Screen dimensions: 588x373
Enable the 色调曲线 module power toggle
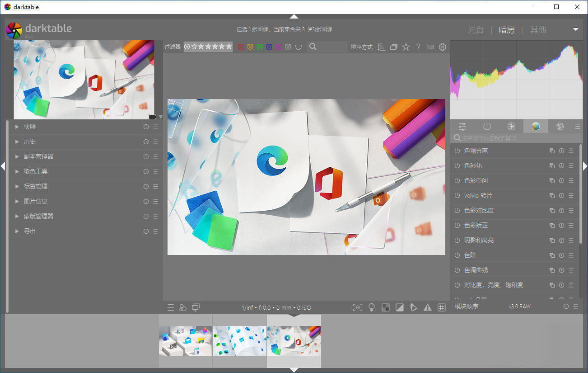pos(457,270)
